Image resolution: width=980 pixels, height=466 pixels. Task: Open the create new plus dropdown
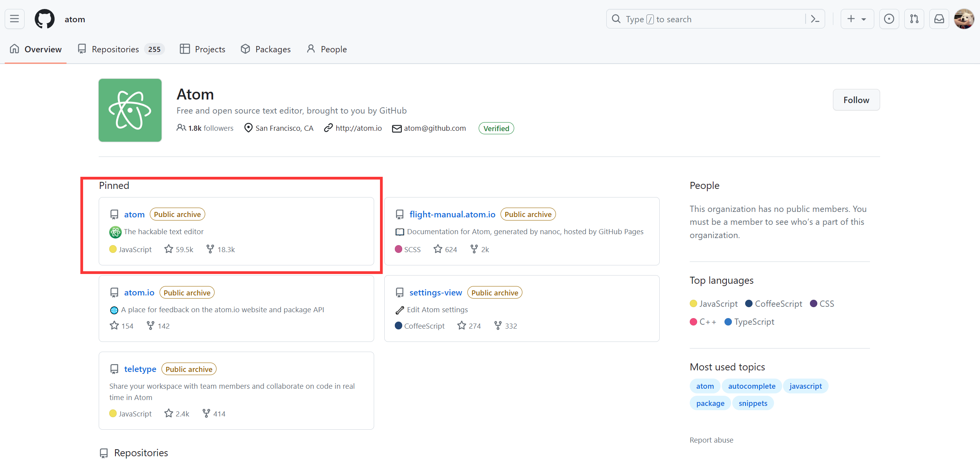coord(857,19)
